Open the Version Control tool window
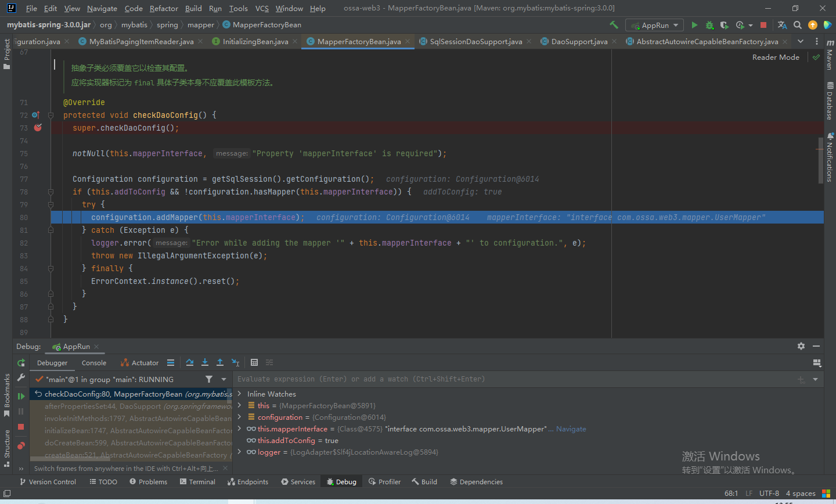The height and width of the screenshot is (504, 836). point(48,482)
